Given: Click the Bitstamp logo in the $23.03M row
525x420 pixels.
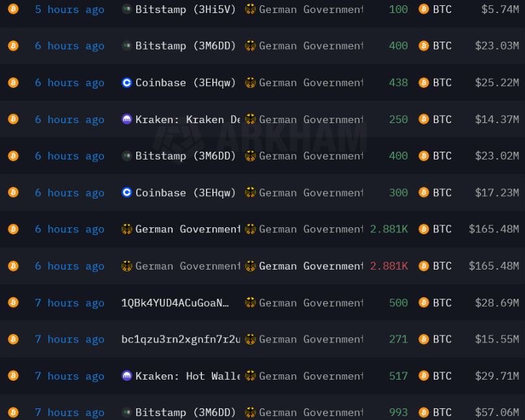Looking at the screenshot, I should pyautogui.click(x=126, y=46).
